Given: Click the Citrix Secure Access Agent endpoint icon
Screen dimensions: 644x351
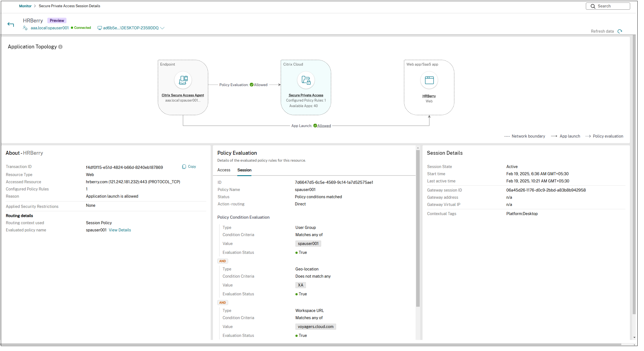Looking at the screenshot, I should tap(183, 80).
